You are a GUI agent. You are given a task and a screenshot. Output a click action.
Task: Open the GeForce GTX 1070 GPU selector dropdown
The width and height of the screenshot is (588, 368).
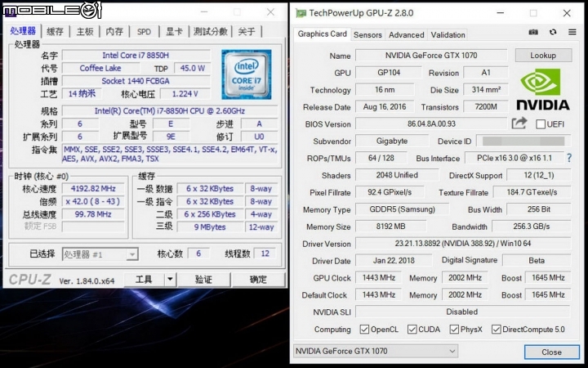click(376, 351)
